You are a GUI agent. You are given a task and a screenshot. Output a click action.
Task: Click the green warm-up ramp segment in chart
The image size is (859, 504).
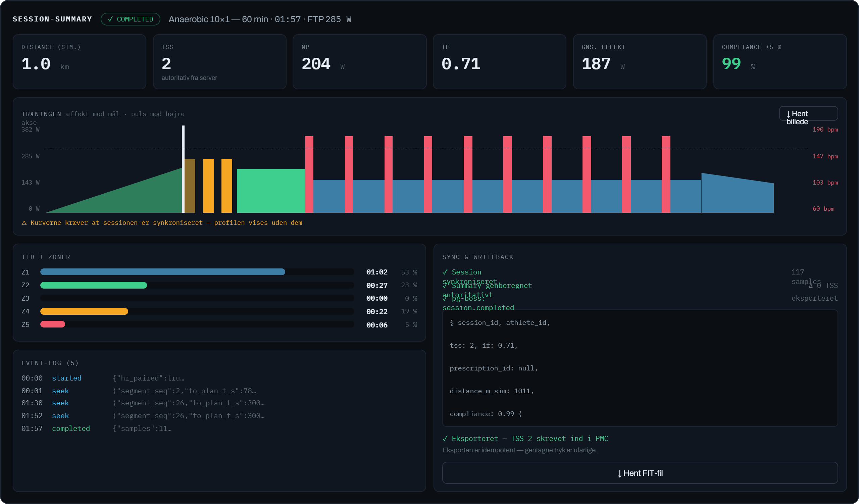(136, 198)
